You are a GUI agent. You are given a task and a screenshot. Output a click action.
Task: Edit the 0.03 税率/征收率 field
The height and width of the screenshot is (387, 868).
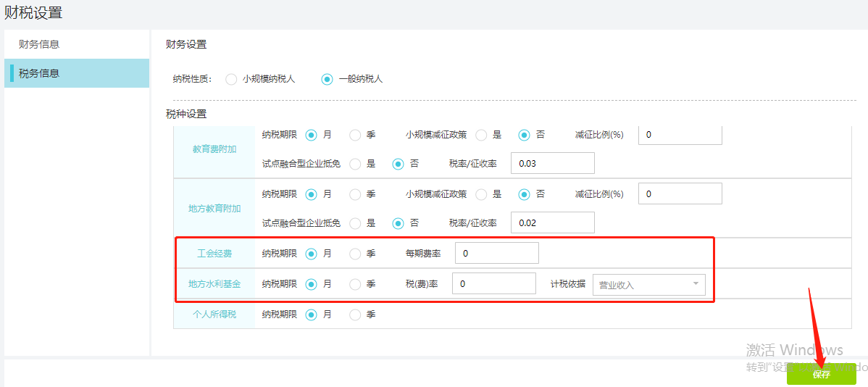(552, 164)
